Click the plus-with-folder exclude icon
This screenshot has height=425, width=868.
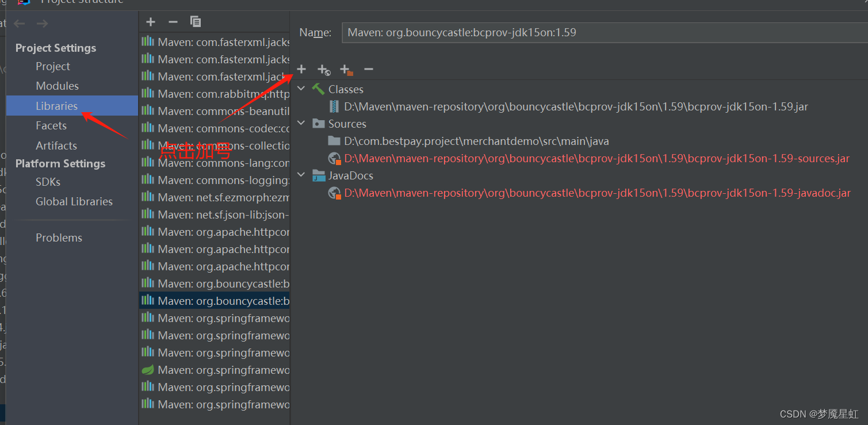[x=346, y=70]
